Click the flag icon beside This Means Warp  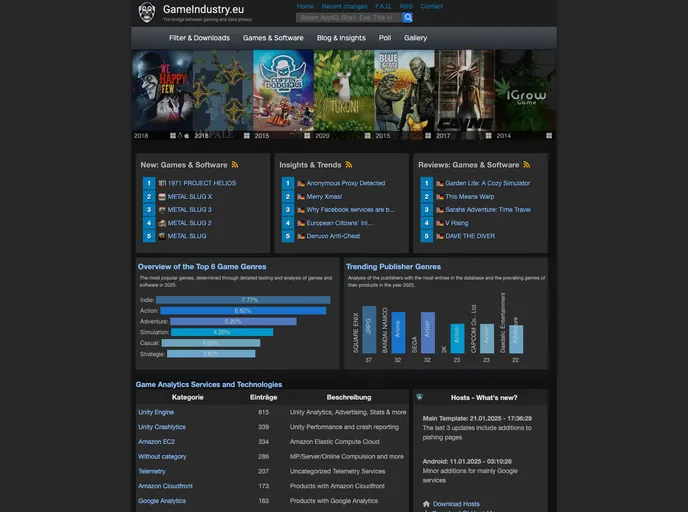tap(440, 197)
